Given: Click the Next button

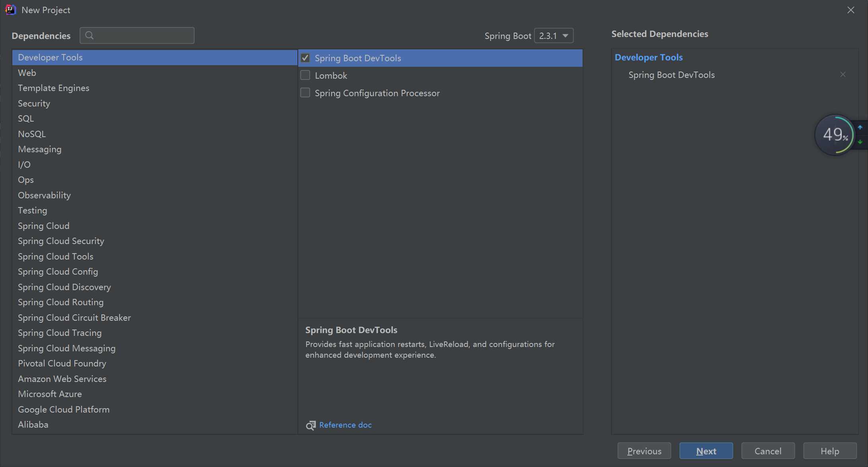Looking at the screenshot, I should pyautogui.click(x=706, y=451).
